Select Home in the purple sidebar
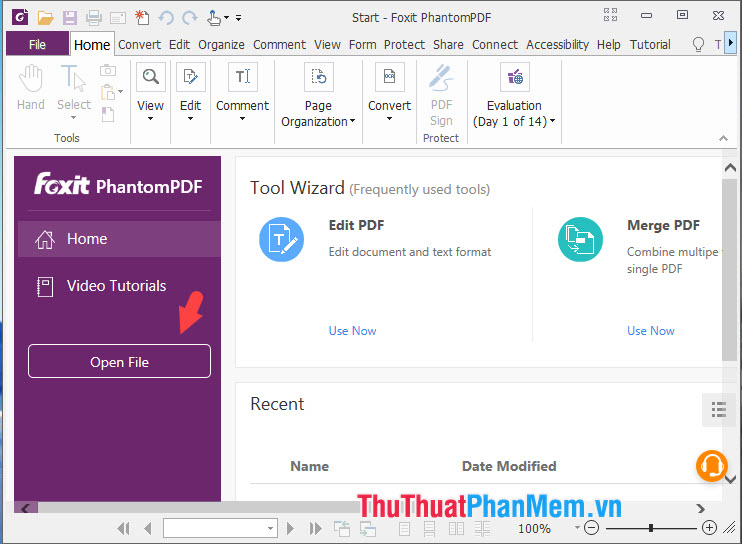Screen dimensions: 742x544 click(x=119, y=239)
